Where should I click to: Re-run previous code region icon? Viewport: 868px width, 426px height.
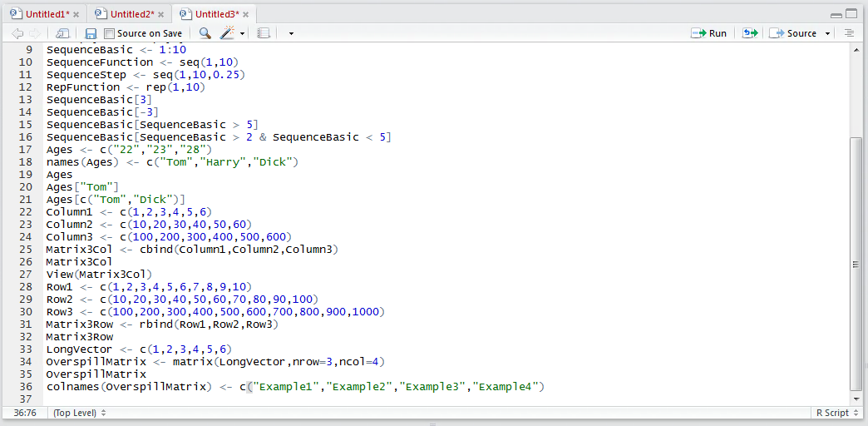[750, 33]
